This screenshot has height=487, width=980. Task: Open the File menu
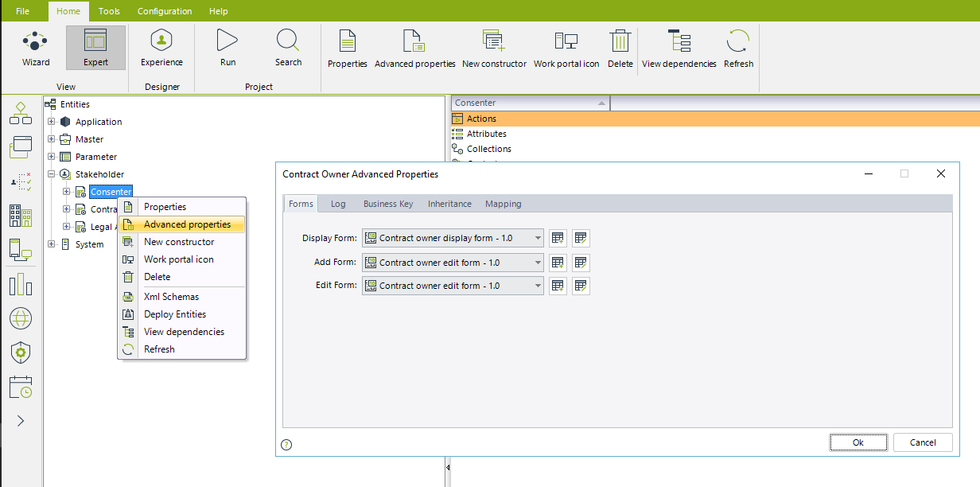pyautogui.click(x=22, y=11)
